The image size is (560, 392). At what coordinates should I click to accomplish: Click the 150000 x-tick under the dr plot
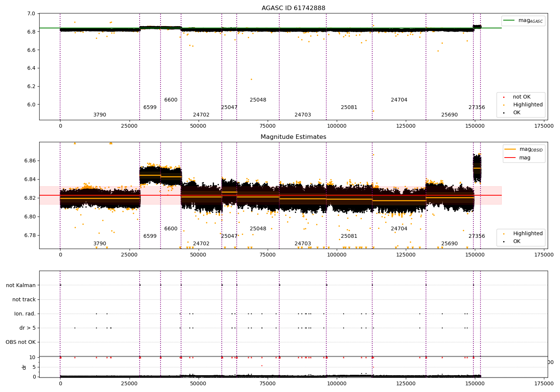[475, 384]
